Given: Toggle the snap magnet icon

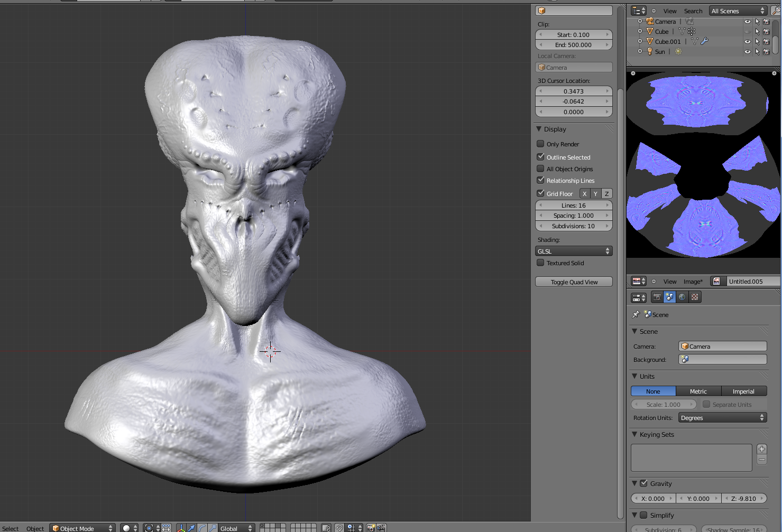Looking at the screenshot, I should [x=339, y=528].
